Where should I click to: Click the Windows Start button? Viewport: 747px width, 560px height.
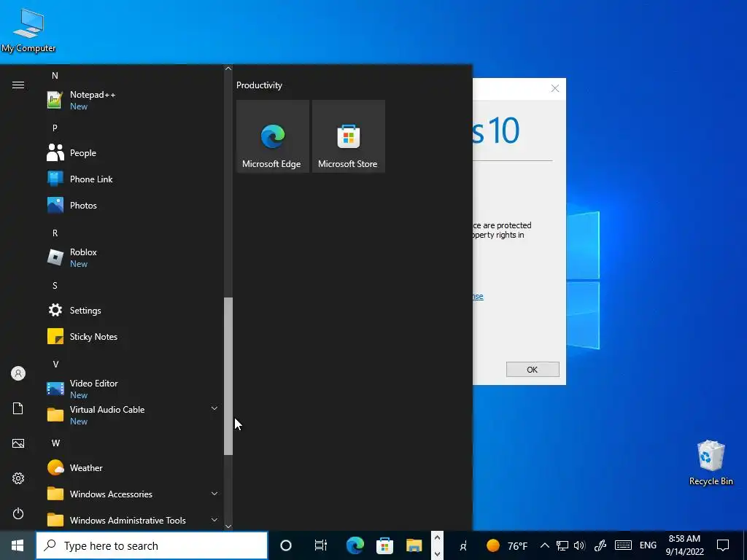(x=18, y=545)
